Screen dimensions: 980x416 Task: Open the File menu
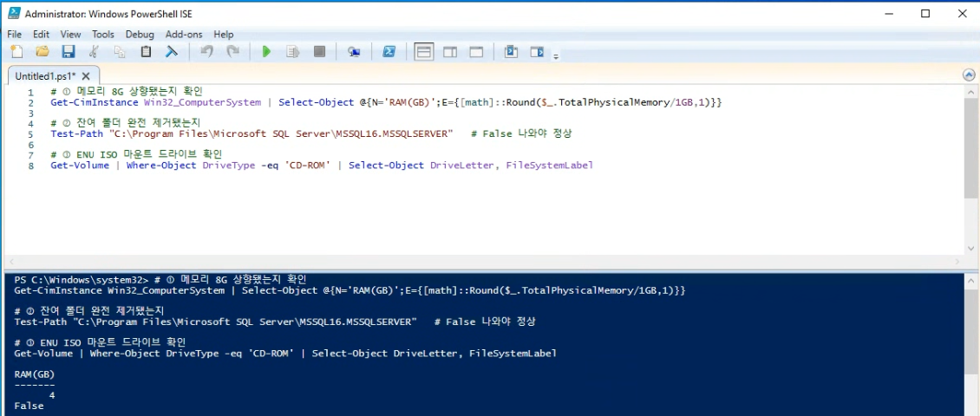tap(15, 35)
